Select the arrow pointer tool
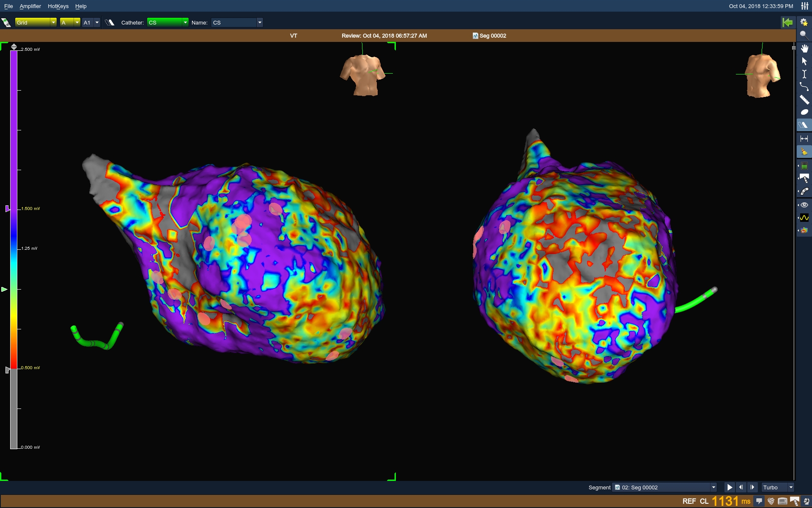Viewport: 812px width, 508px height. coord(804,61)
